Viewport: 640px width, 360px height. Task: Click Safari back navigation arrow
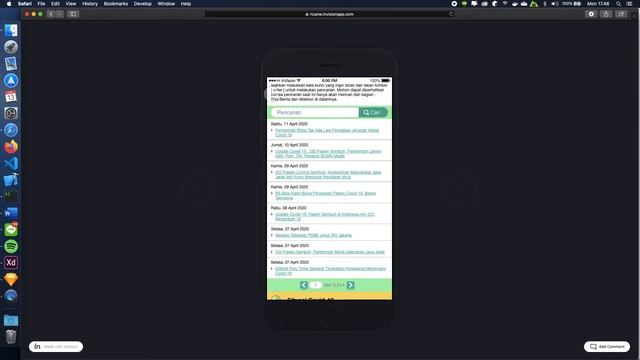point(51,14)
